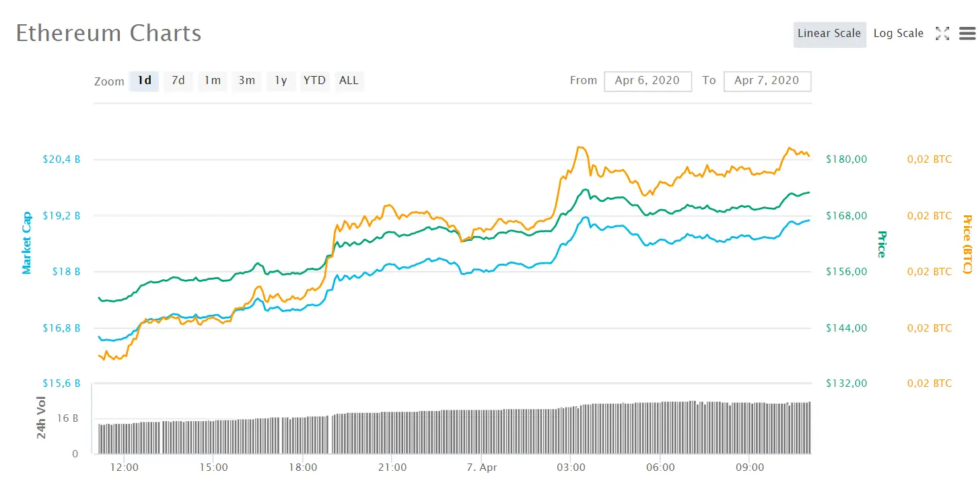Switch to the 3m zoom range
This screenshot has width=980, height=485.
(246, 81)
